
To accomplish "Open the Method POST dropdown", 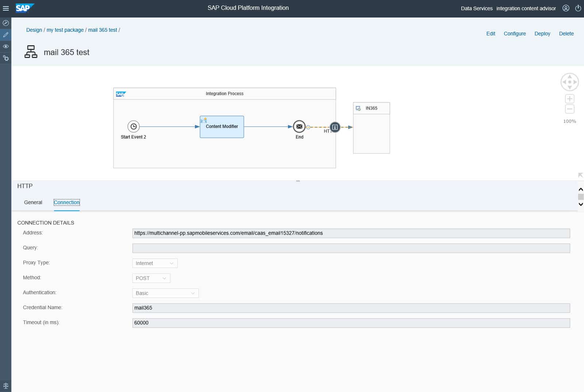I will point(151,278).
